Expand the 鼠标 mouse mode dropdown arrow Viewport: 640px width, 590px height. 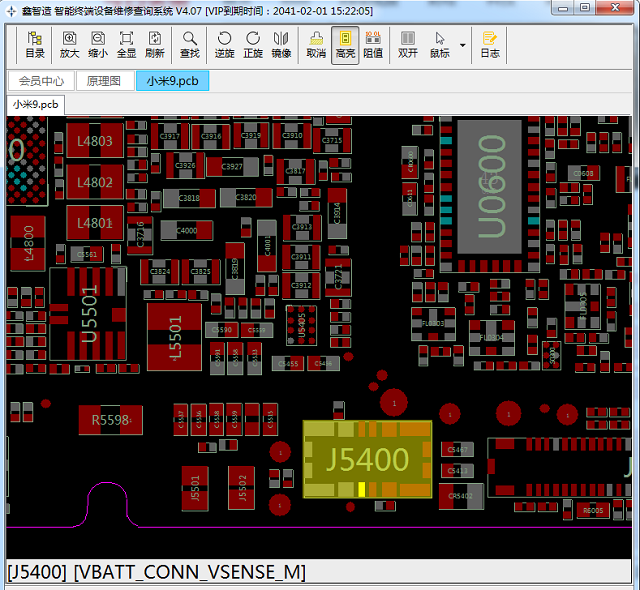462,45
